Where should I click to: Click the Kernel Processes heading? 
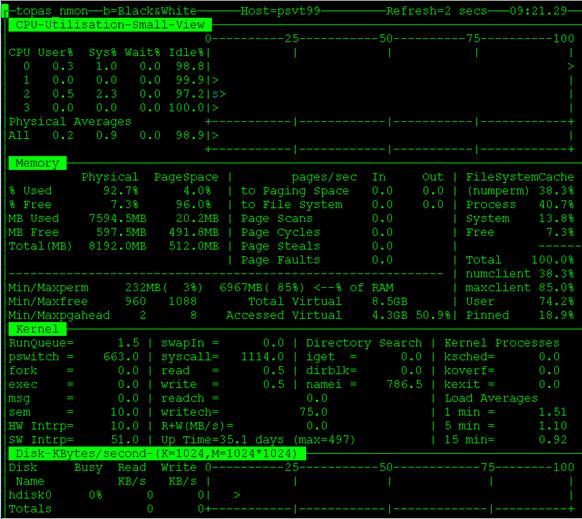coord(502,343)
